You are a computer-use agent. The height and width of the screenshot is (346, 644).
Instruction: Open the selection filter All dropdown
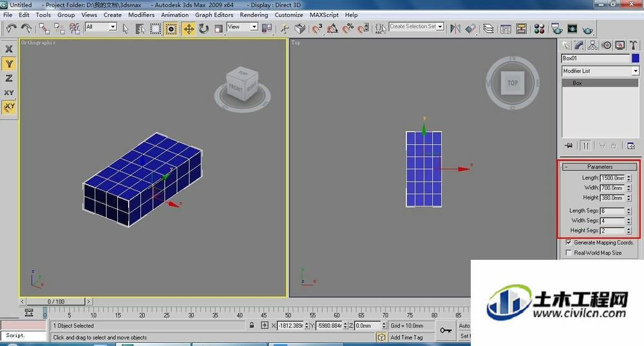pos(113,26)
